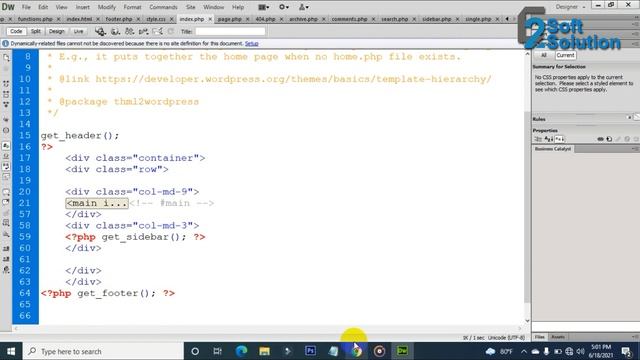Screen dimensions: 640x360
Task: Click the Indent Code icon
Action: tap(6, 248)
